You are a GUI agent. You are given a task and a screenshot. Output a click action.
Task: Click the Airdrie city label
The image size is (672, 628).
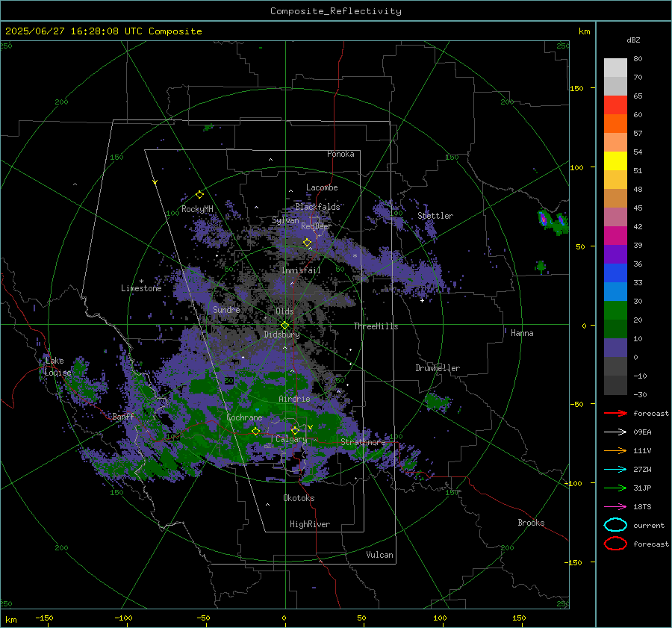[294, 399]
